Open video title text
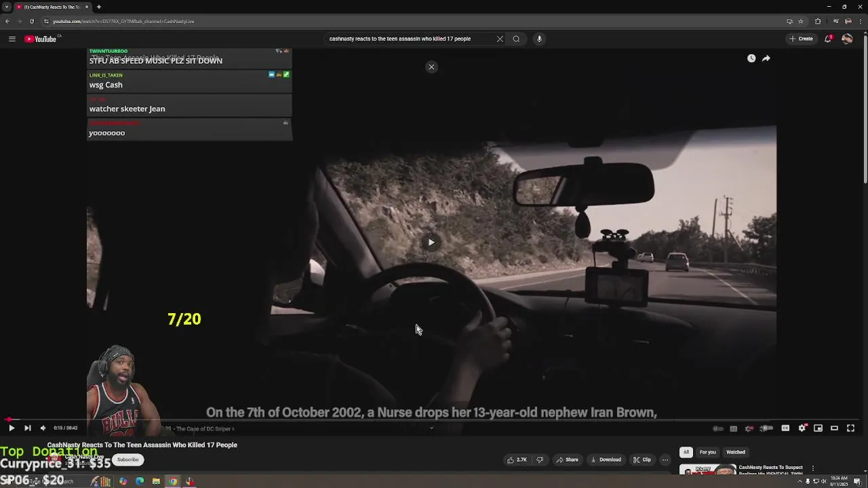Viewport: 868px width, 488px height. click(x=142, y=445)
